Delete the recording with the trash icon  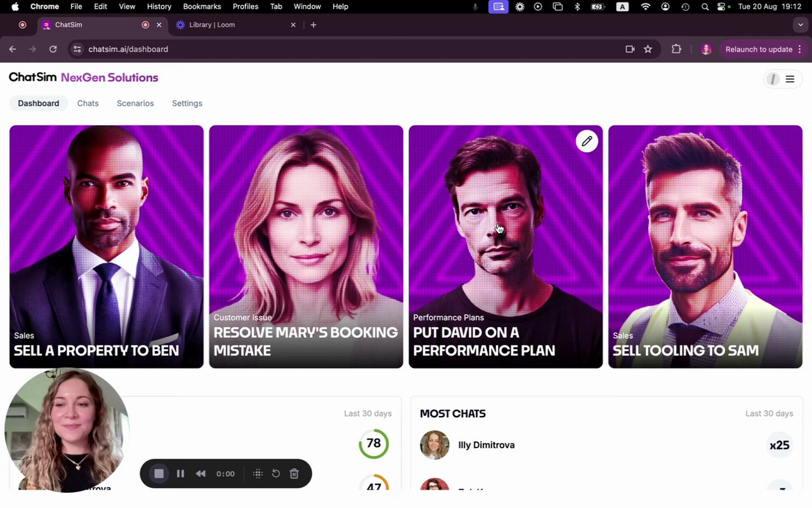coord(294,474)
